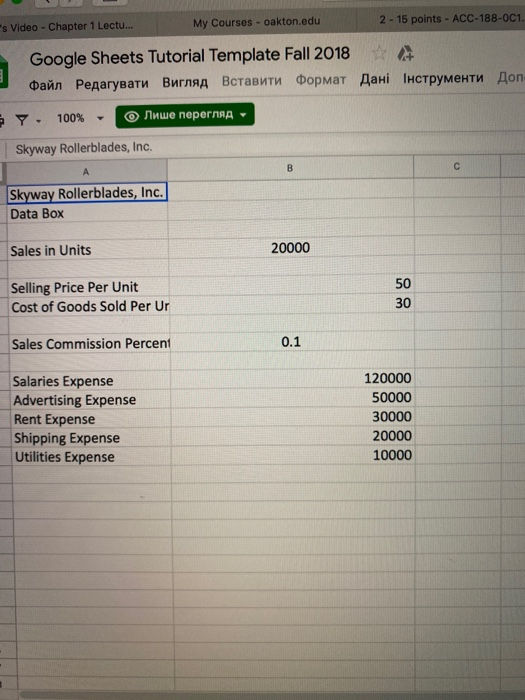
Task: Select the Advertising Expense value 50000
Action: pyautogui.click(x=293, y=398)
